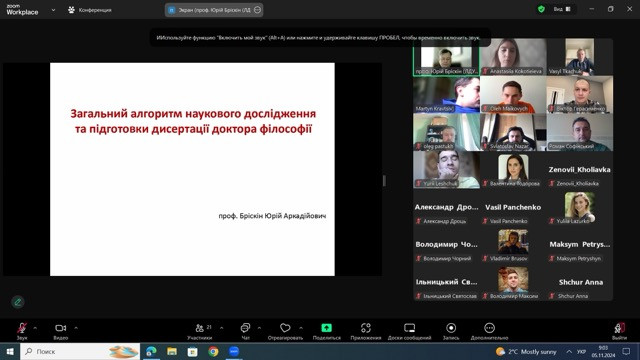Unmute the microphone in the toolbar
The width and height of the screenshot is (640, 360).
[22, 328]
